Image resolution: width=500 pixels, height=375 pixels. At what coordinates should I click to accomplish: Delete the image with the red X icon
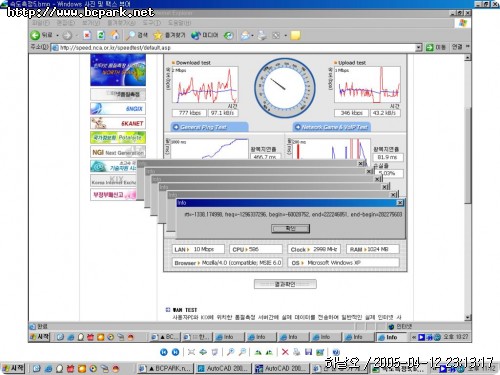(285, 352)
